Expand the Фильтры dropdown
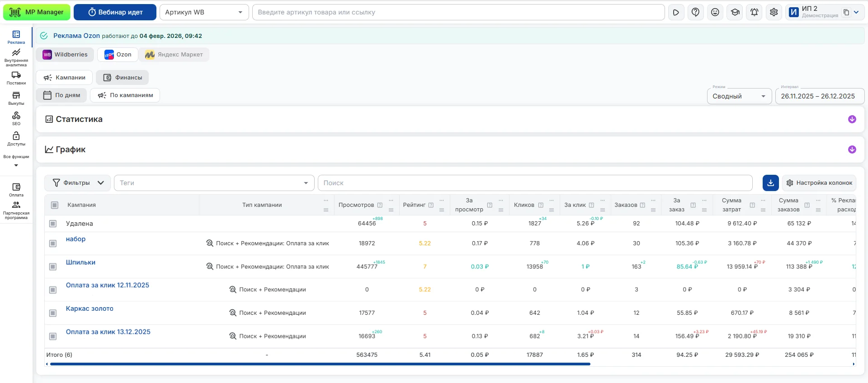Image resolution: width=868 pixels, height=383 pixels. 78,183
